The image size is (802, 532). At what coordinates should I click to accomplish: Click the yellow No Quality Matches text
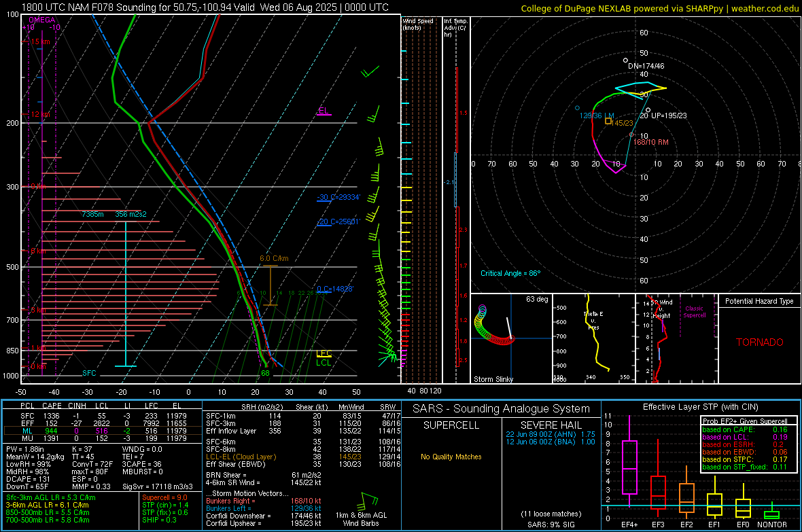coord(451,457)
